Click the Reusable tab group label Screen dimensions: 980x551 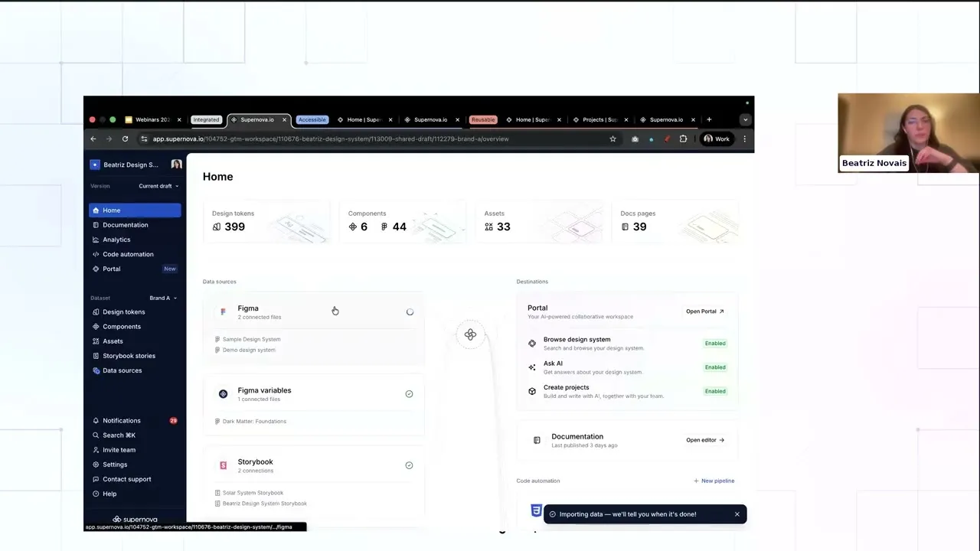[x=483, y=120]
